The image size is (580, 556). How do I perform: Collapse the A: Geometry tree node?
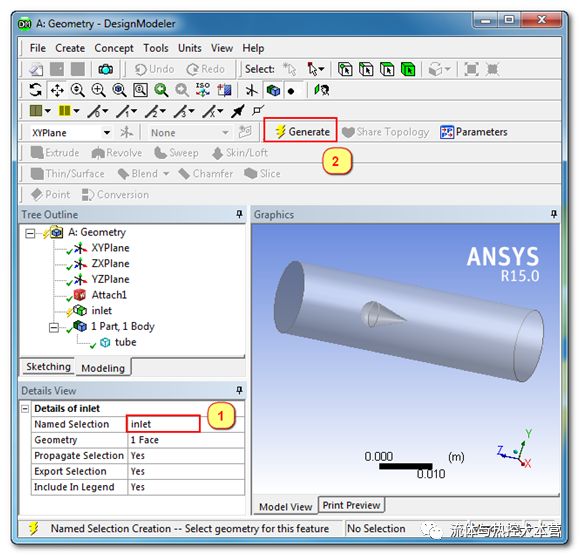click(30, 233)
